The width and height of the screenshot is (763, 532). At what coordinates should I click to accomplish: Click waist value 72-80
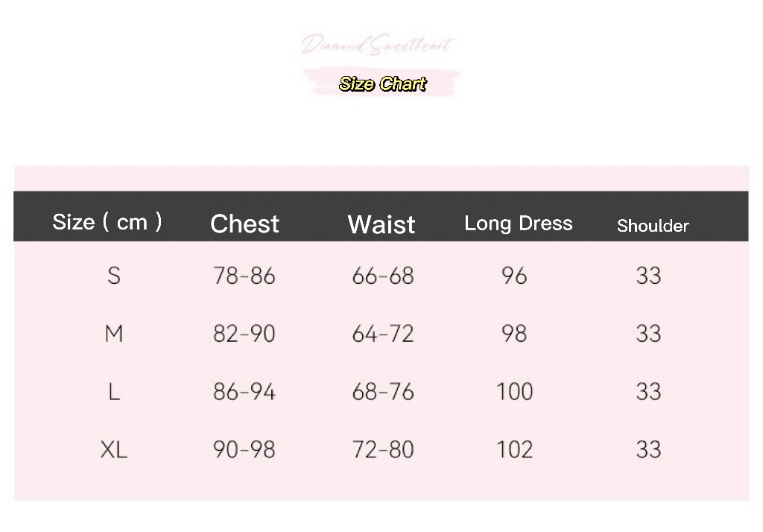pos(382,450)
